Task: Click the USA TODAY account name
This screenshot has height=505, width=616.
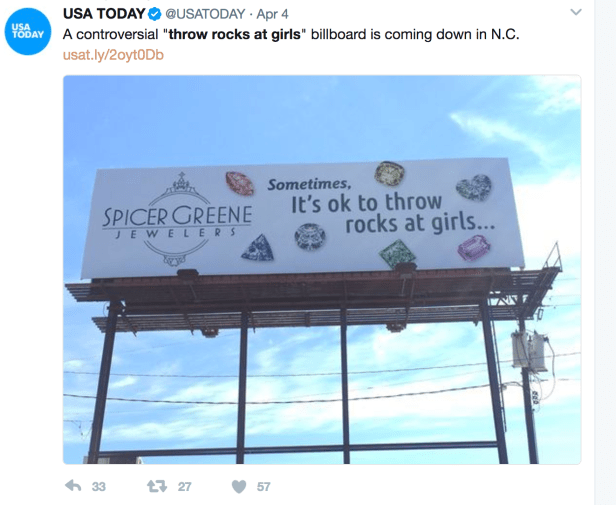Action: point(104,14)
